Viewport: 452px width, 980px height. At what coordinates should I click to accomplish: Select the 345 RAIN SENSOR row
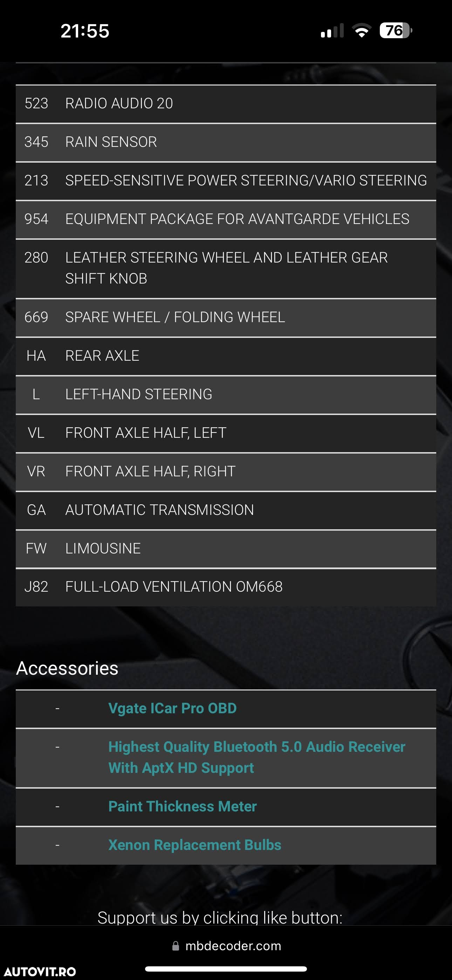coord(226,142)
